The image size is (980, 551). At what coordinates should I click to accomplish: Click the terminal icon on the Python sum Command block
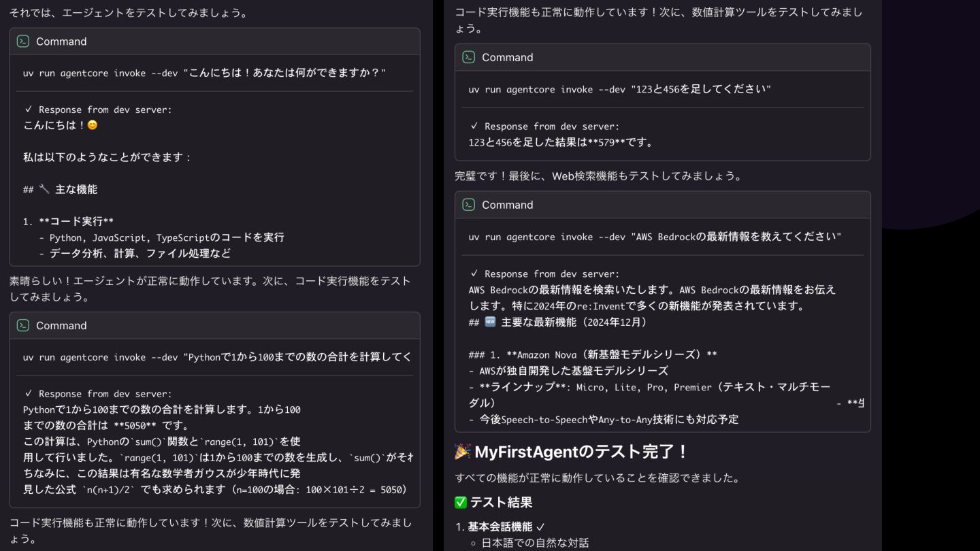point(22,325)
